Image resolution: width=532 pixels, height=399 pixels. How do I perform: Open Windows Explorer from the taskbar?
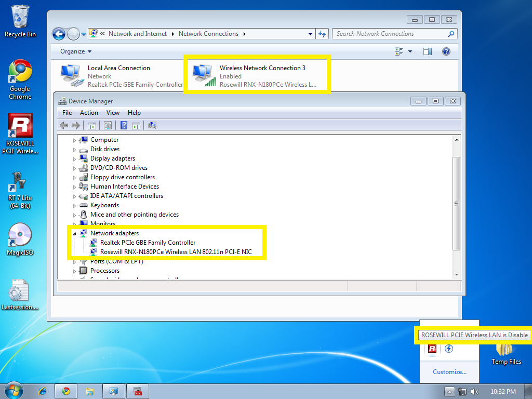point(89,392)
